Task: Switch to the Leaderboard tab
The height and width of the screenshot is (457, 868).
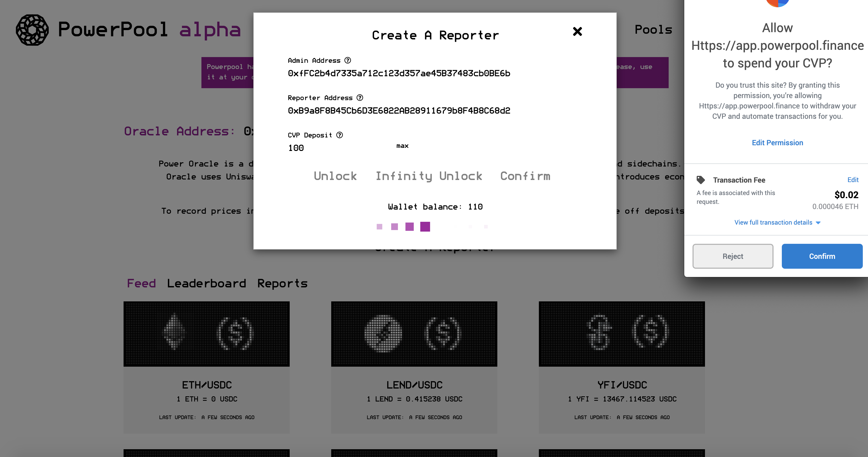Action: click(207, 283)
